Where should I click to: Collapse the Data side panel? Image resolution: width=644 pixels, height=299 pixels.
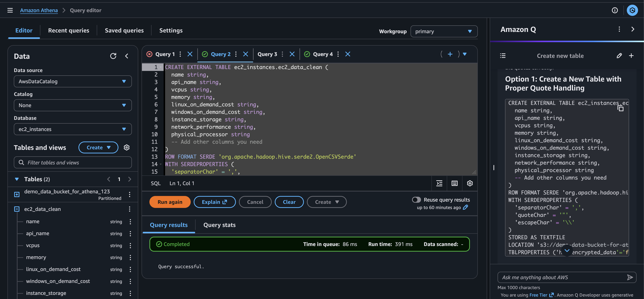[x=127, y=56]
